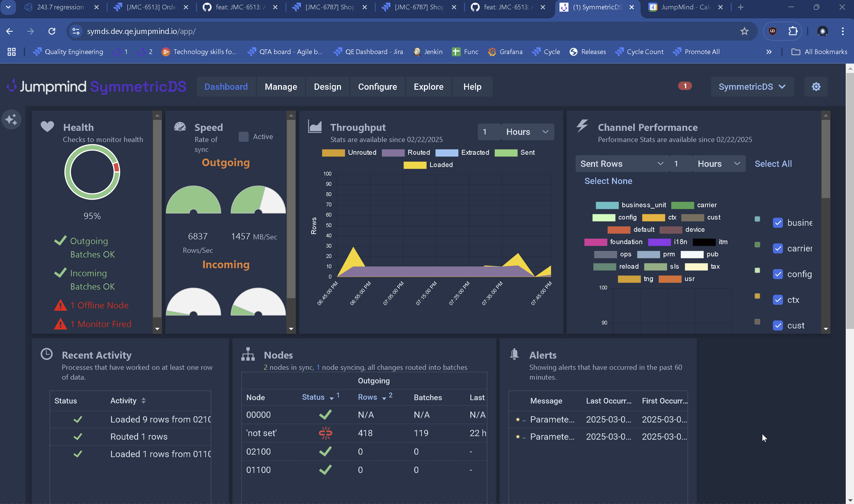Open the browser extensions puzzle icon
The height and width of the screenshot is (504, 854).
coord(793,31)
